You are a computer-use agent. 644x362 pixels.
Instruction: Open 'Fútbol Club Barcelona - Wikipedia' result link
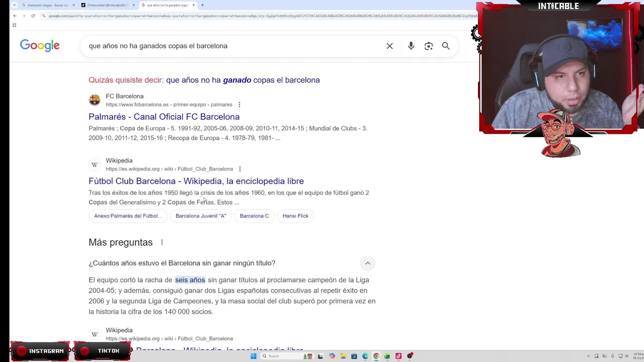196,181
